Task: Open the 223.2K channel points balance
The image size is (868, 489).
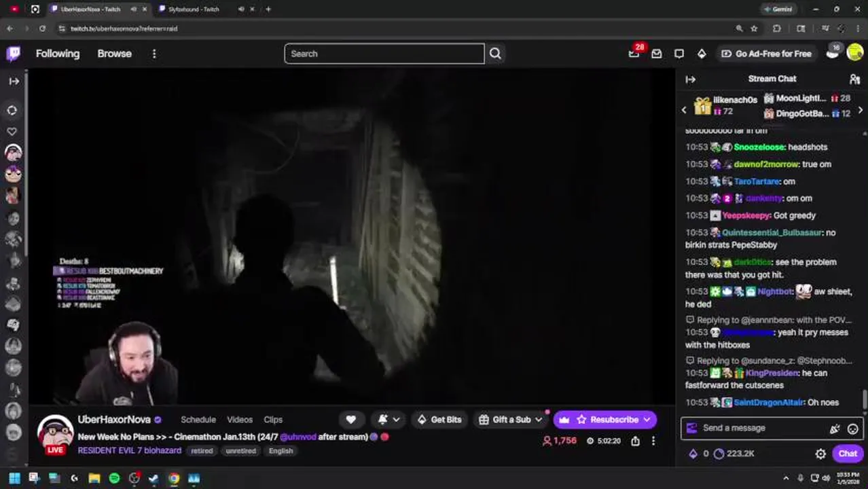Action: pyautogui.click(x=734, y=454)
